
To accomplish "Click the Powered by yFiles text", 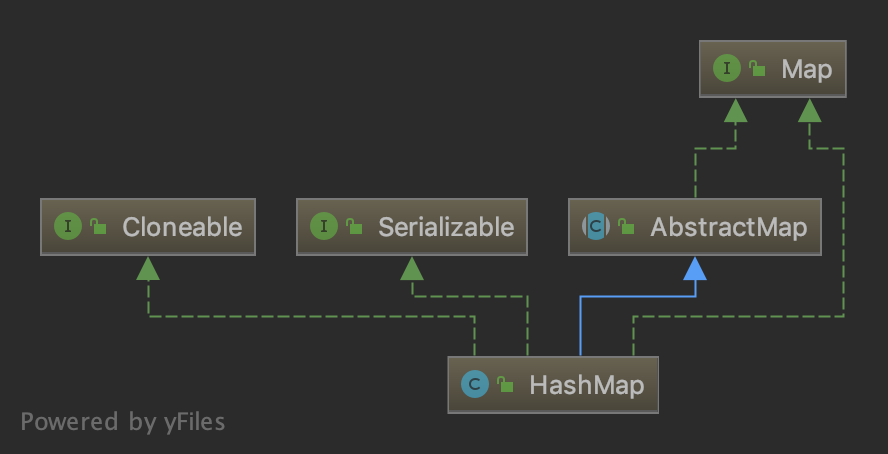I will click(123, 421).
